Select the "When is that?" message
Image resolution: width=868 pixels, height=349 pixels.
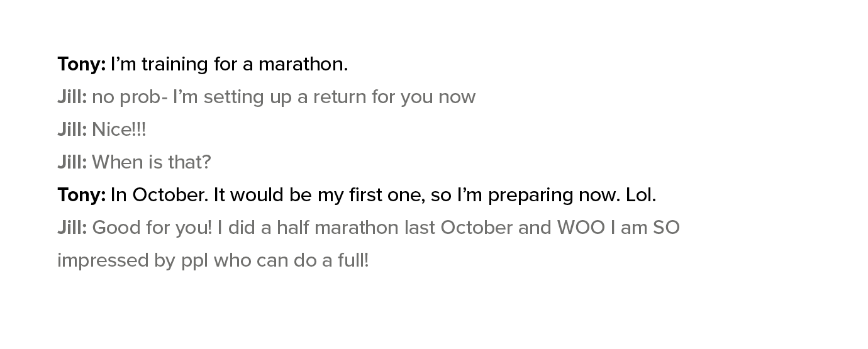(152, 163)
